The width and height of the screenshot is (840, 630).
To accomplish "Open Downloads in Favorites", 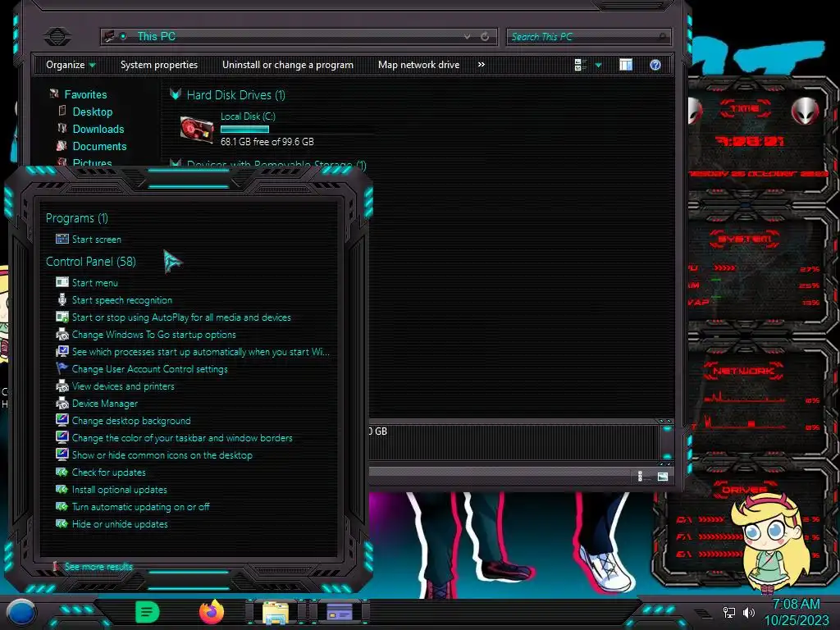I will point(98,129).
